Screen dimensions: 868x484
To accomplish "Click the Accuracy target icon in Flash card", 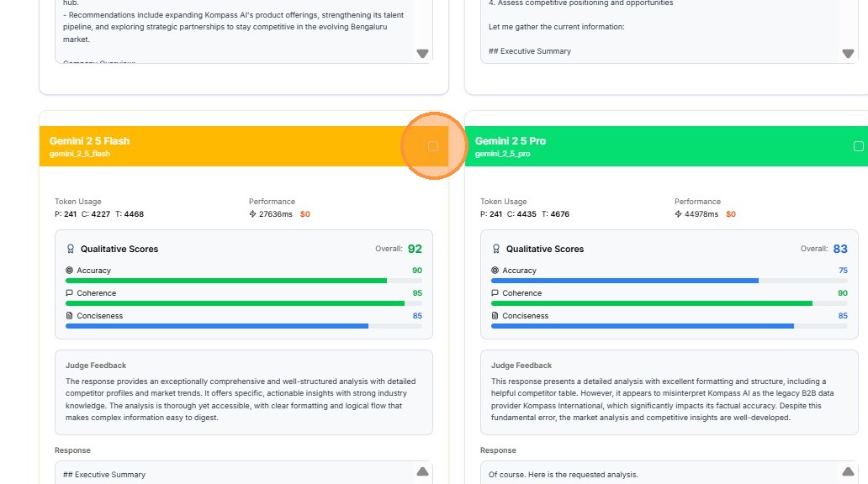I will tap(69, 271).
